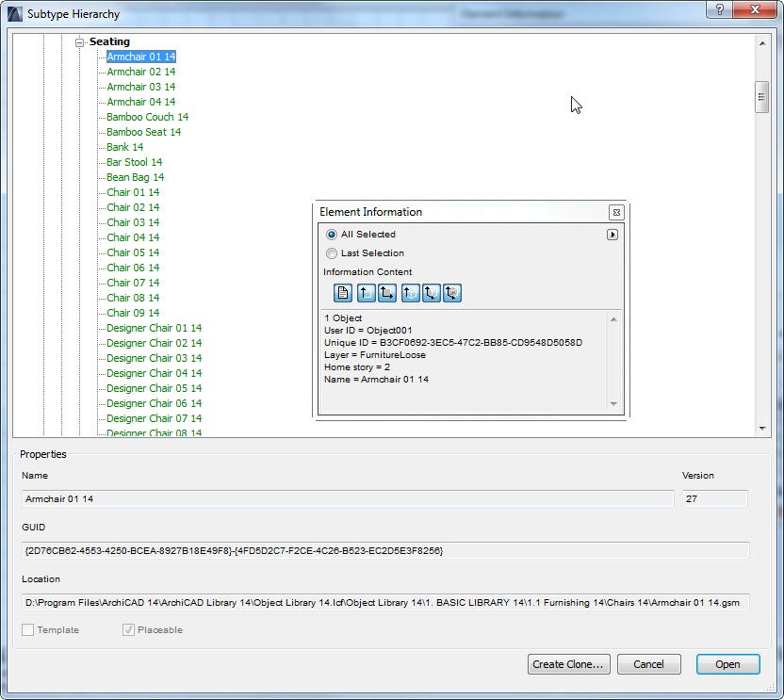
Task: Toggle the Height information icon
Action: [x=366, y=292]
